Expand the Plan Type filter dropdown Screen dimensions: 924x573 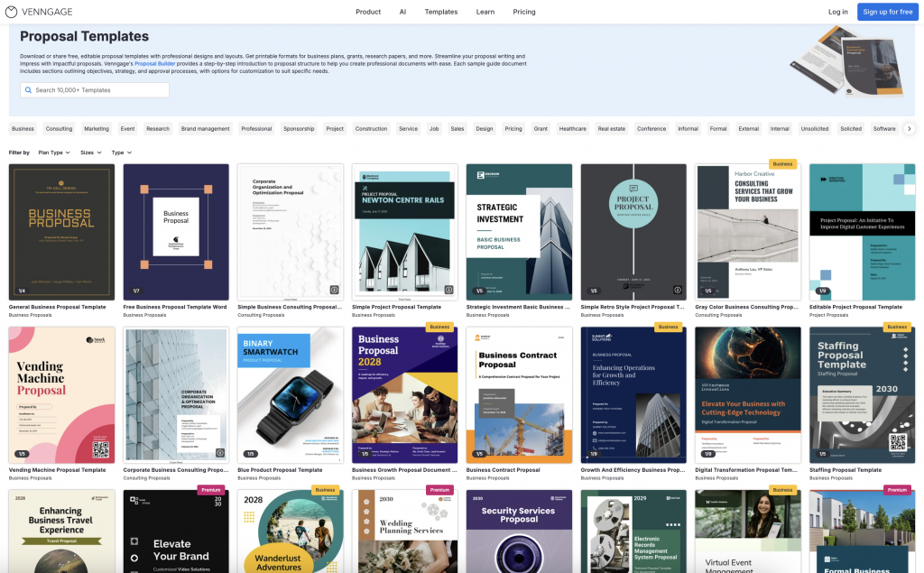54,152
